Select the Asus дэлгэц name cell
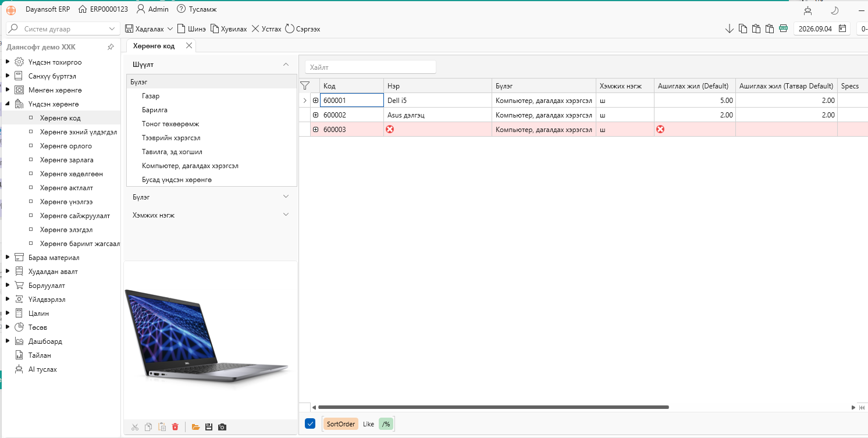 pos(437,115)
